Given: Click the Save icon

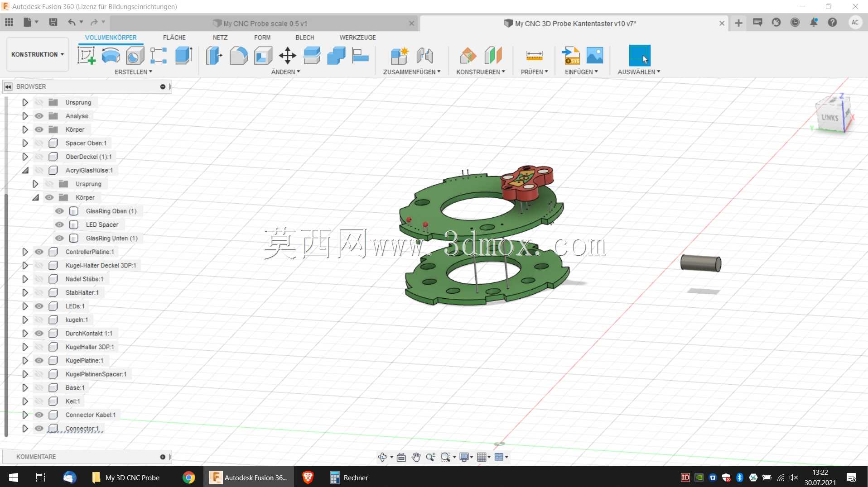Looking at the screenshot, I should click(53, 22).
